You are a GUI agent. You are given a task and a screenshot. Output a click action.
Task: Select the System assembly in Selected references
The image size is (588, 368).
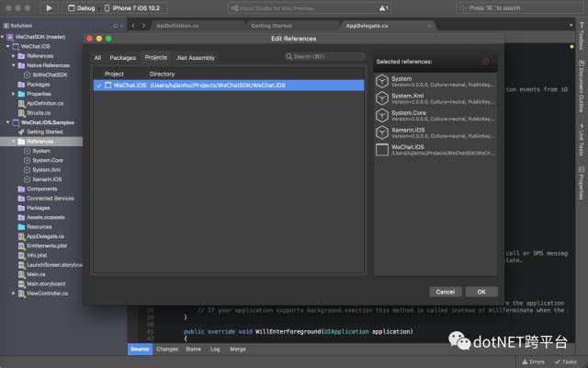tap(435, 81)
